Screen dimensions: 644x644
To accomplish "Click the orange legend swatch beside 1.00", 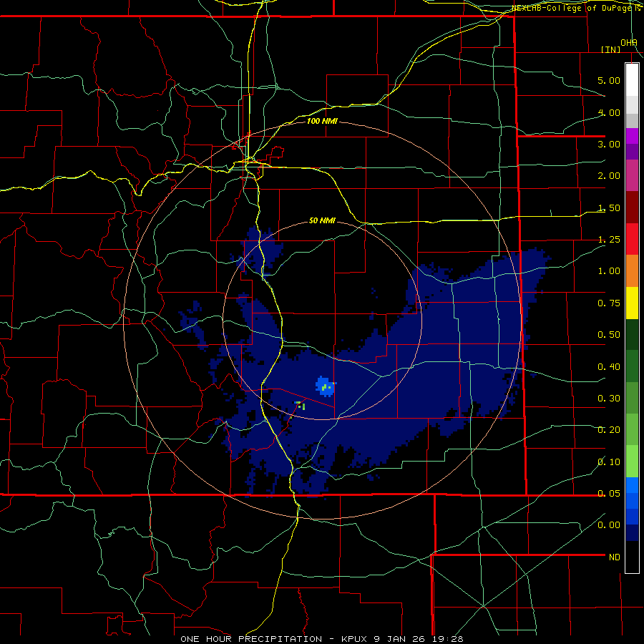I will pyautogui.click(x=632, y=270).
